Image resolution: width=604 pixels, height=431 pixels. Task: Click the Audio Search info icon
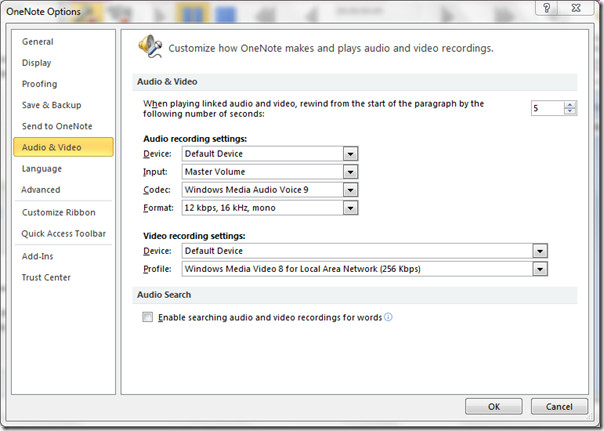point(388,317)
